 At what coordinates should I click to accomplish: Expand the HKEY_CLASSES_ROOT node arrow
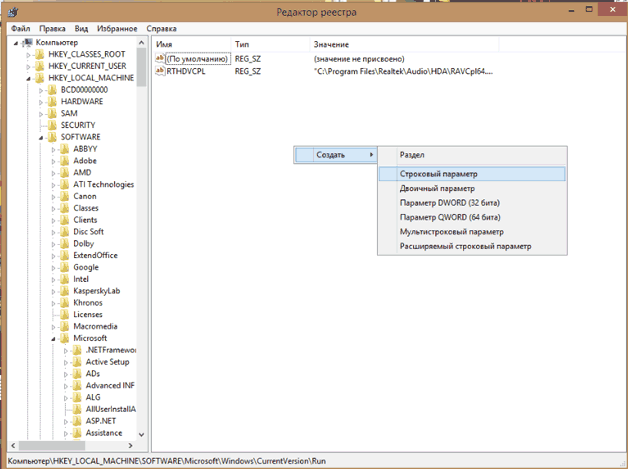click(28, 55)
